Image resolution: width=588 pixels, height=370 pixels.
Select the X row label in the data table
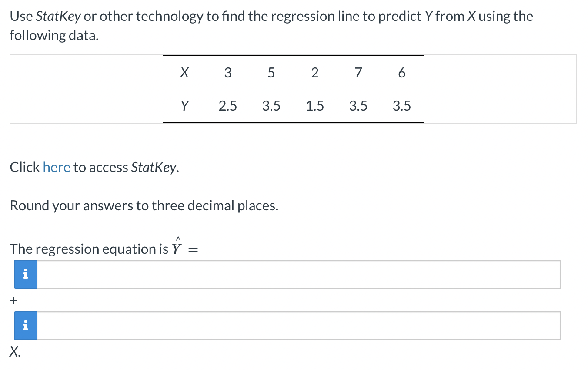(184, 73)
